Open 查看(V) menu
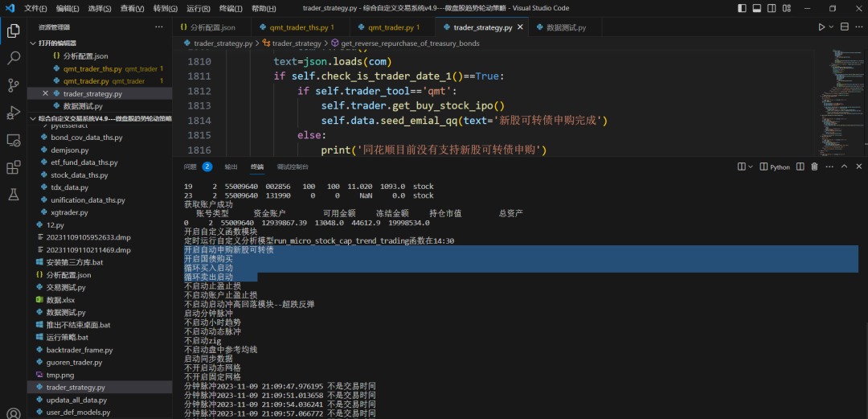Viewport: 868px width, 419px height. tap(133, 8)
